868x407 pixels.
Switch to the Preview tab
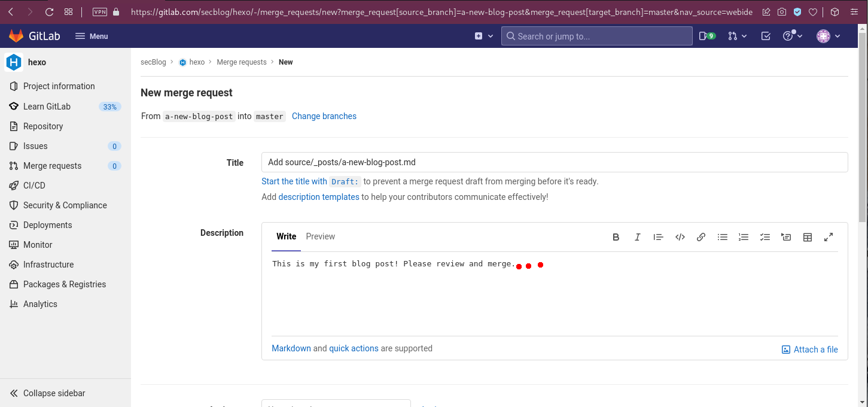320,236
